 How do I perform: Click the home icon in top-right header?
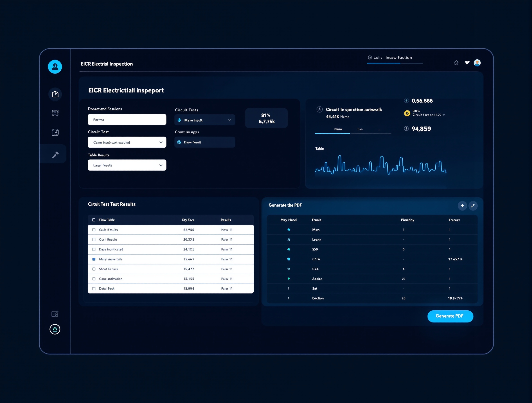tap(456, 62)
